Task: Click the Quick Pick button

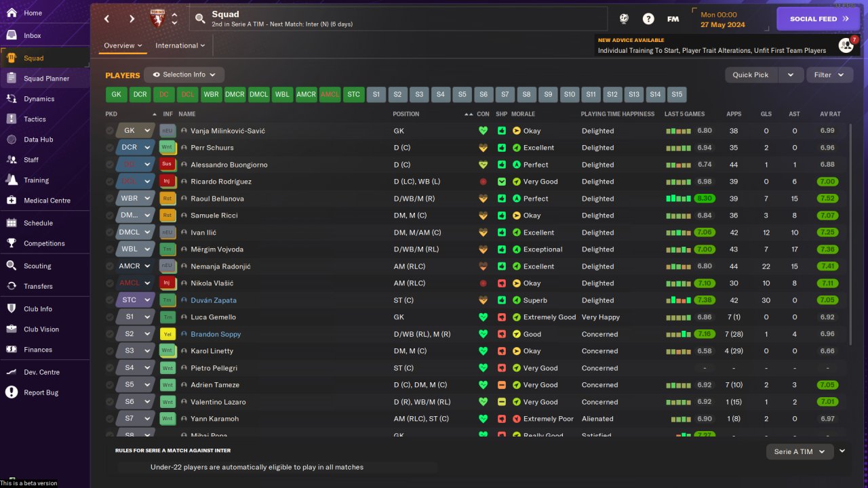Action: (x=751, y=75)
